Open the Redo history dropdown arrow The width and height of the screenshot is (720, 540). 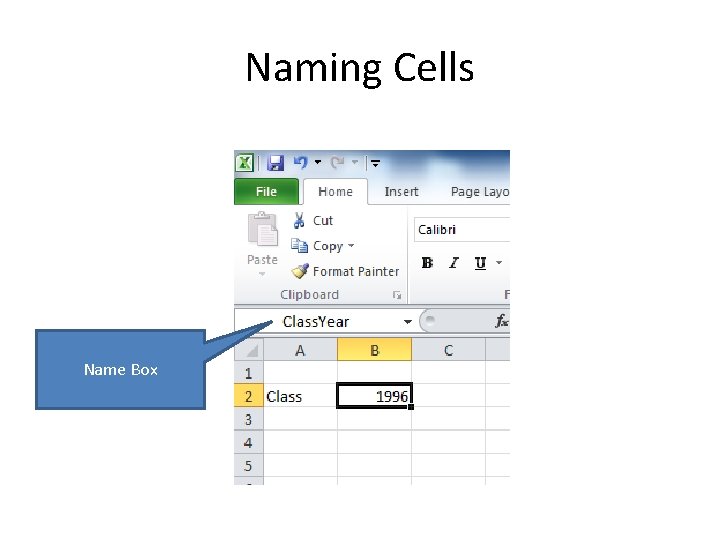point(355,162)
